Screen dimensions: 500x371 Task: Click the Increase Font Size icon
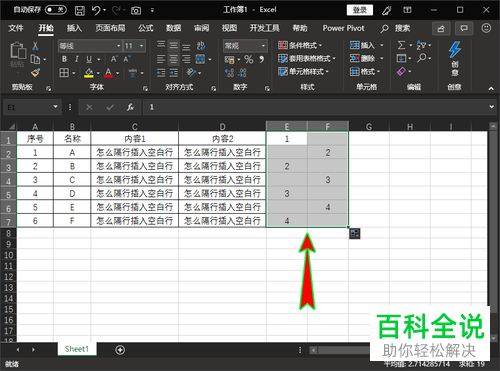point(114,59)
